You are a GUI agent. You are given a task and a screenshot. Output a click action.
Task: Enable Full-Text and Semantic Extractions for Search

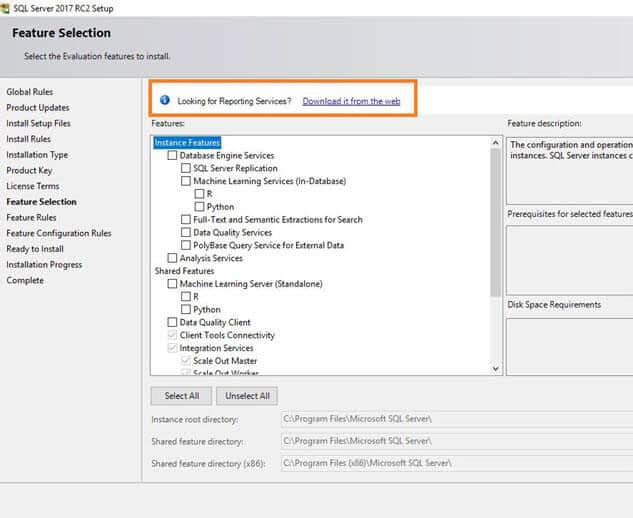pos(186,220)
